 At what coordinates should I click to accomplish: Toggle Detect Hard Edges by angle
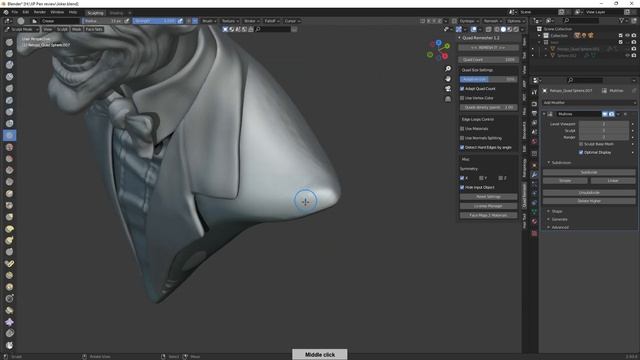[462, 147]
